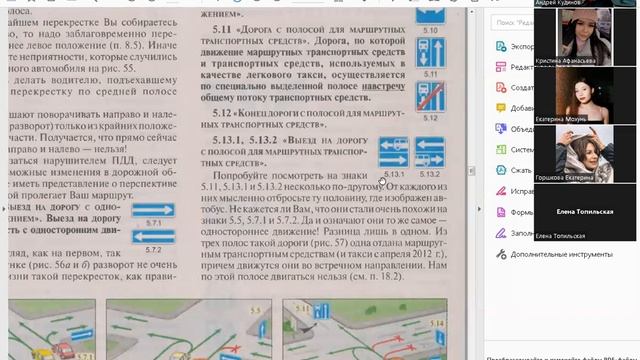This screenshot has width=640, height=360.
Task: Open the Organize pages tool icon
Action: pyautogui.click(x=501, y=149)
